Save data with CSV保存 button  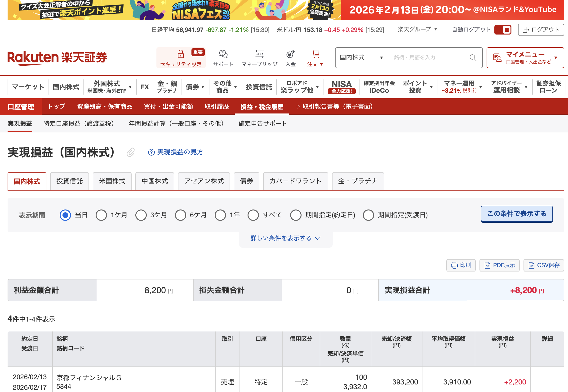click(543, 265)
